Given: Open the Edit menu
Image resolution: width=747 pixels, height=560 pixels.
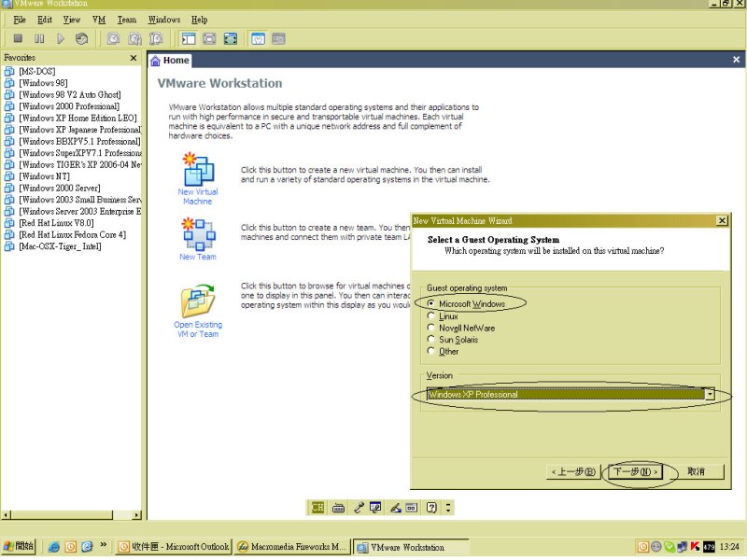Looking at the screenshot, I should coord(44,20).
